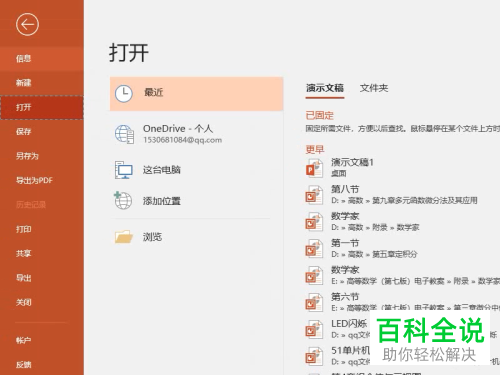Open the 信息 menu item
This screenshot has height=375, width=500.
(42, 59)
